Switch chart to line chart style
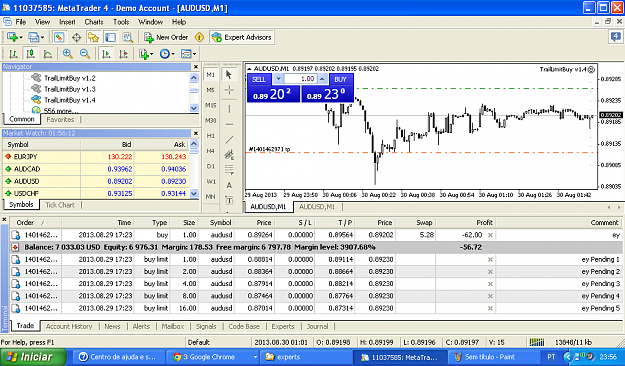The image size is (625, 366). coord(47,53)
